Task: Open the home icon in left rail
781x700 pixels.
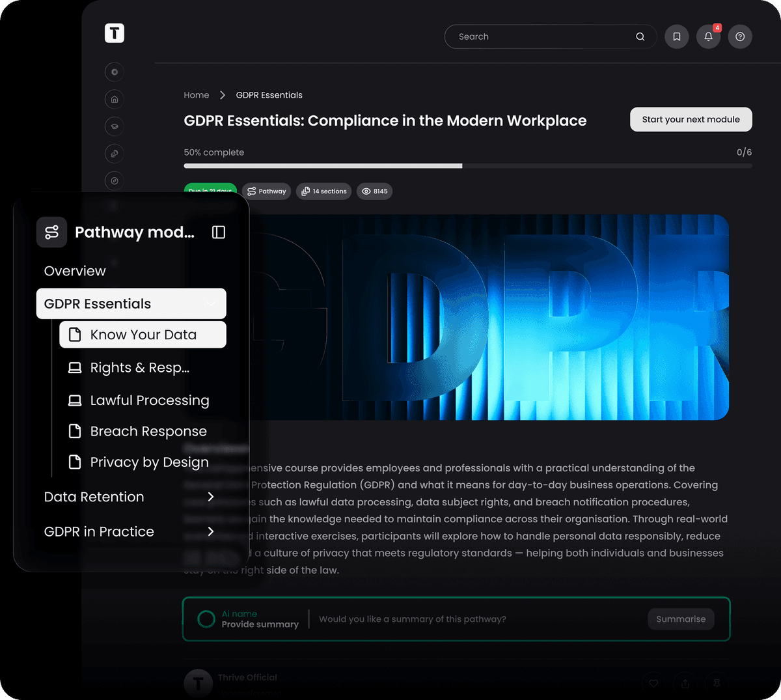Action: [x=115, y=99]
